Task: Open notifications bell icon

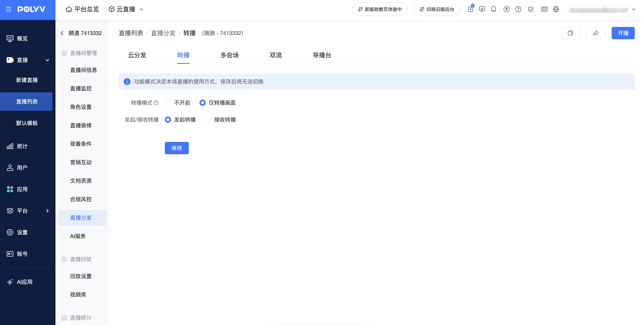Action: point(494,9)
